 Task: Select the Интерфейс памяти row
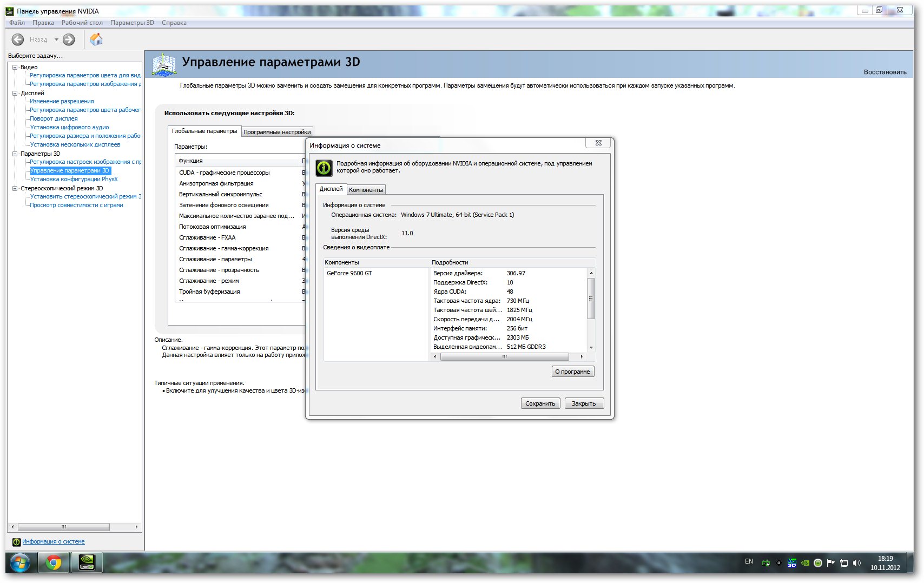509,328
